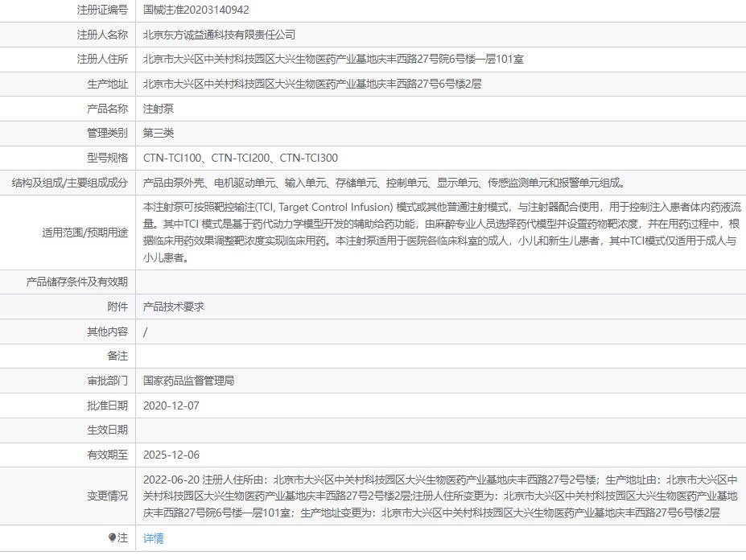Screen dimensions: 746x560
Task: Click the 型号规格 label
Action: point(108,158)
